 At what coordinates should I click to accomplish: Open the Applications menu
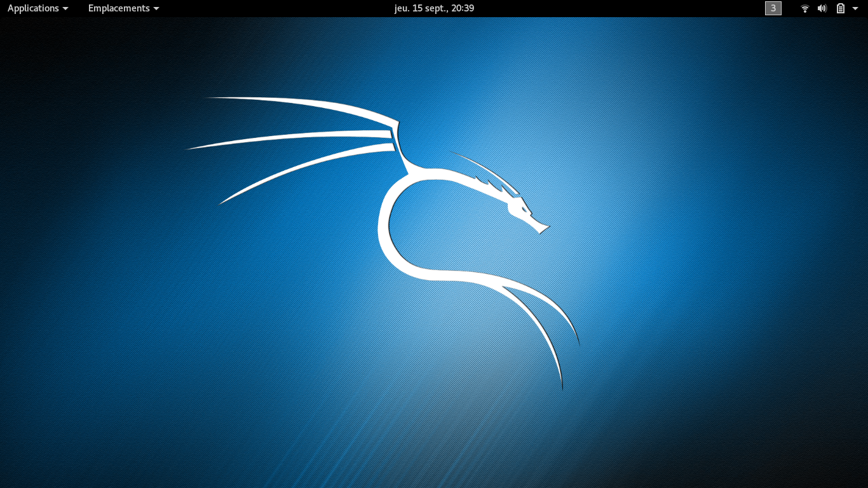pyautogui.click(x=37, y=8)
